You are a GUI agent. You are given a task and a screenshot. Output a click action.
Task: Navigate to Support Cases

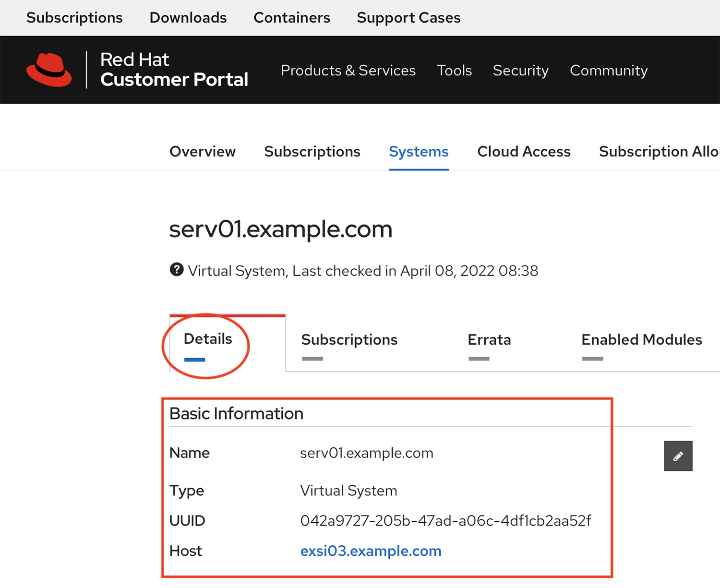tap(408, 17)
